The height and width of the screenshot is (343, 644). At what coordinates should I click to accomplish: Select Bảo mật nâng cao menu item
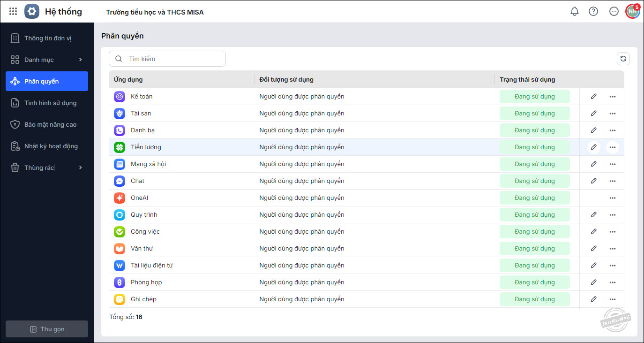click(50, 124)
